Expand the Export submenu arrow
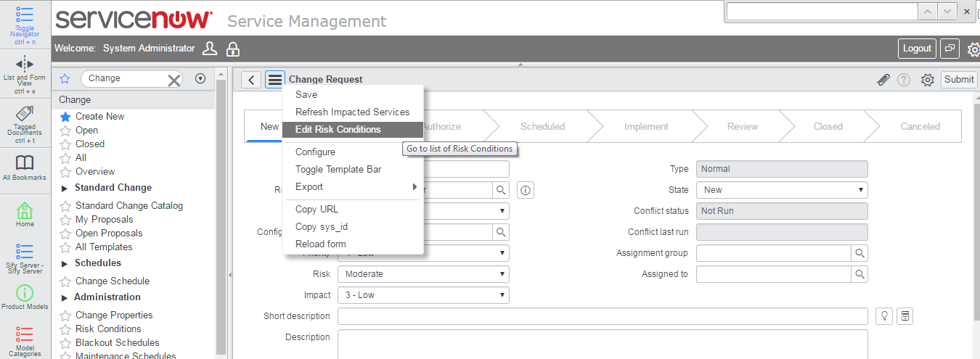 click(x=415, y=186)
